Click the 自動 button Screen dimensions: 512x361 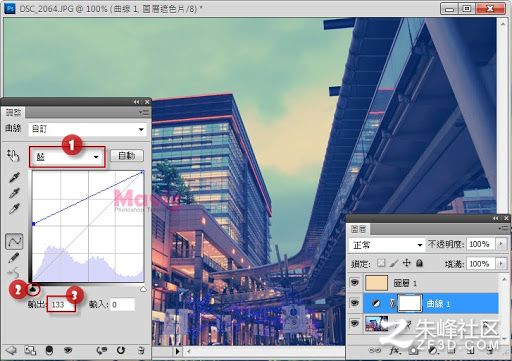(x=127, y=156)
